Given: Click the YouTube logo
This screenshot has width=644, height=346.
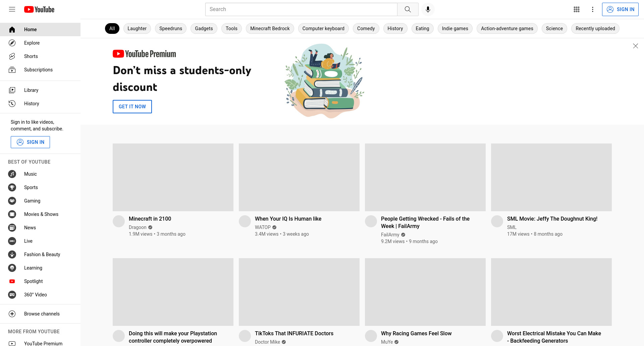Looking at the screenshot, I should tap(39, 9).
